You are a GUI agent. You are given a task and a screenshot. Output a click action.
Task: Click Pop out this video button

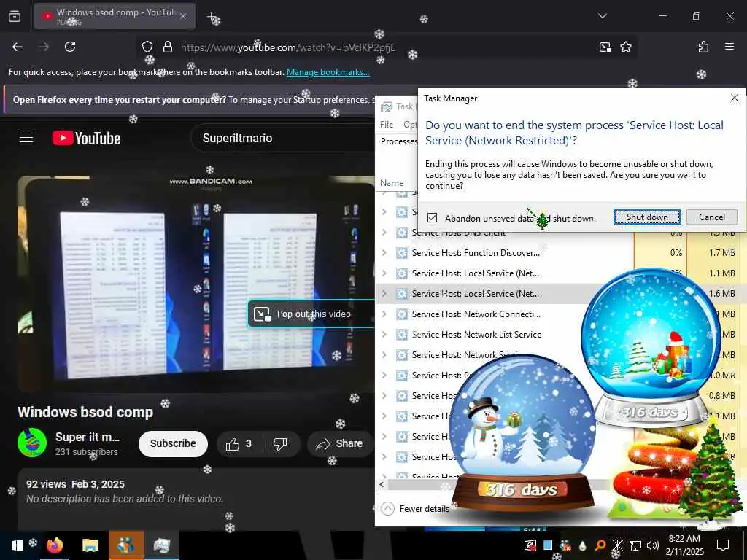coord(311,314)
